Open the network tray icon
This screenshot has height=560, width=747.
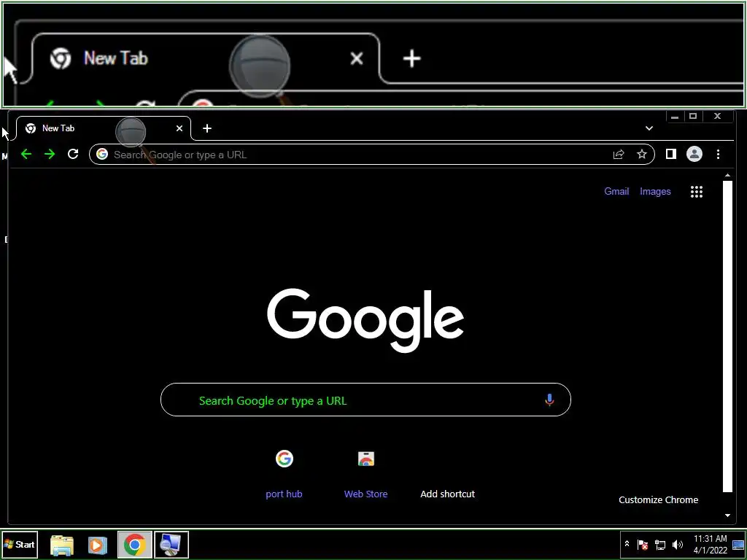pyautogui.click(x=659, y=544)
